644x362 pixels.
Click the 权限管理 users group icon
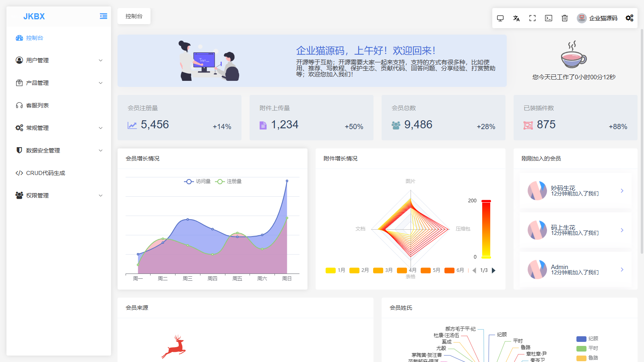tap(19, 195)
